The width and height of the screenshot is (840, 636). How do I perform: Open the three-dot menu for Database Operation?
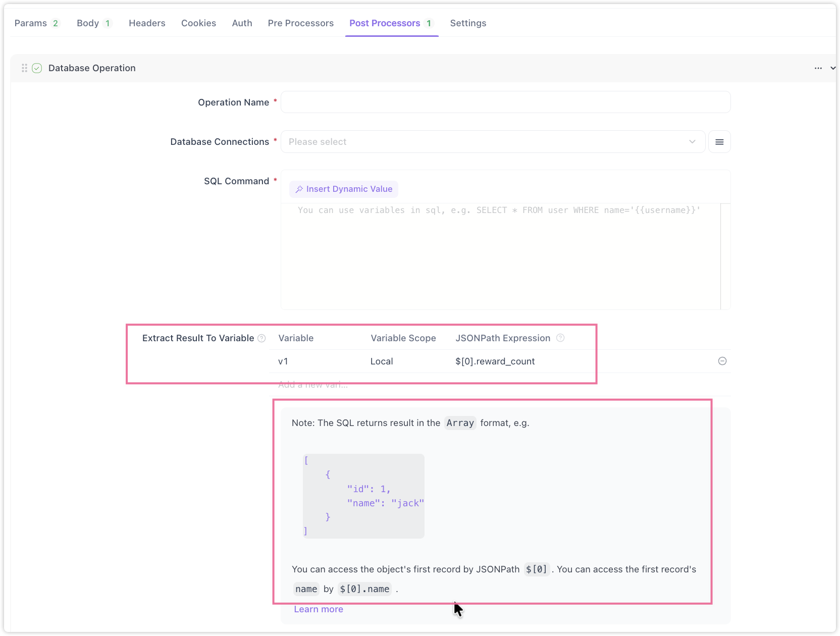click(818, 68)
